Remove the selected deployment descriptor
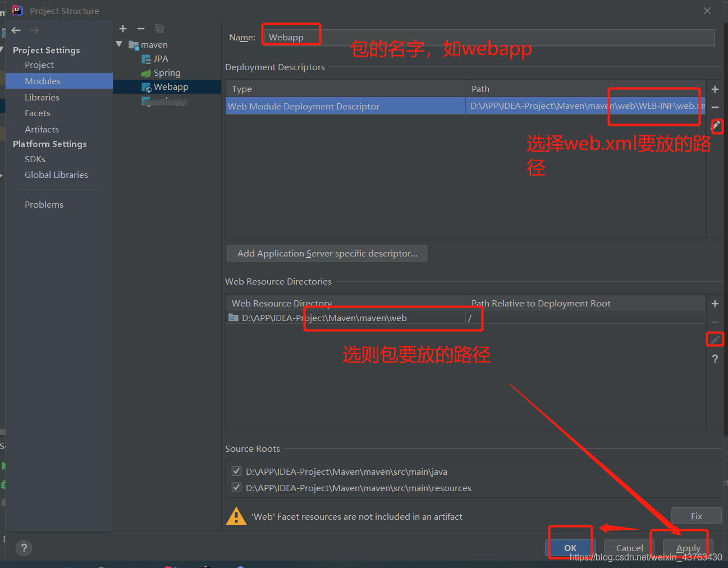Screen dimensions: 728x568 coord(715,107)
